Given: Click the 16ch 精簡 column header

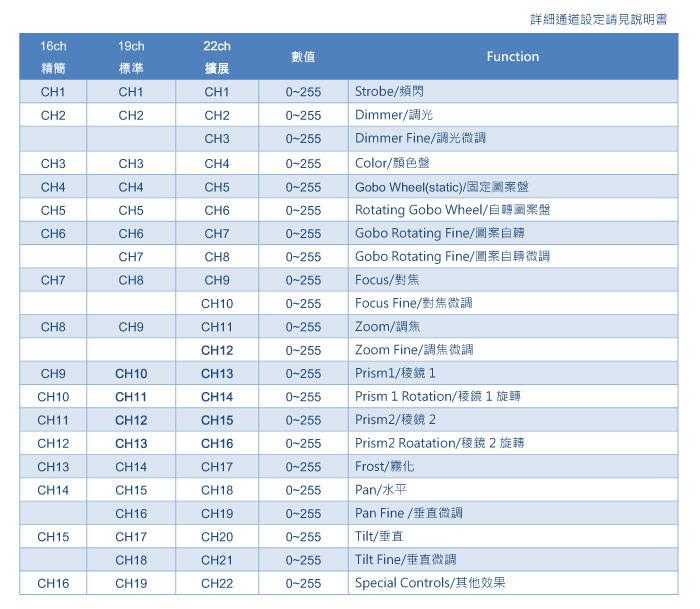Looking at the screenshot, I should coord(53,58).
